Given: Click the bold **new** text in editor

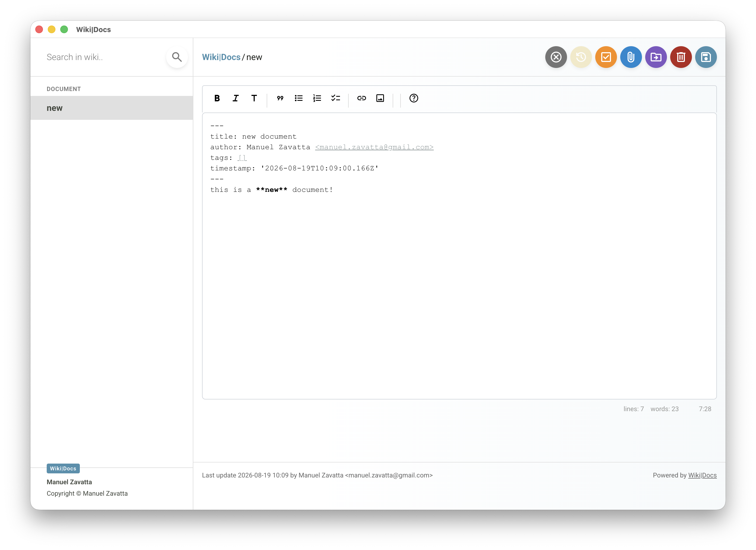Looking at the screenshot, I should (272, 190).
